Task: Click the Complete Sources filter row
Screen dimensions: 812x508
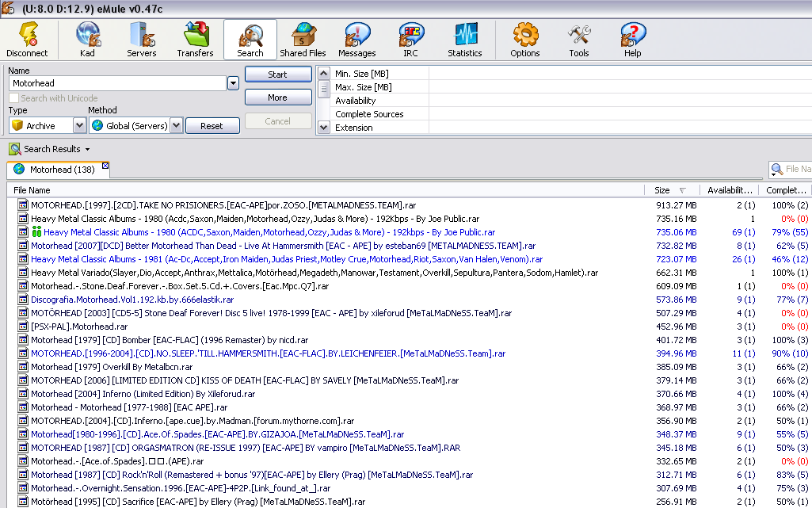Action: [x=570, y=114]
